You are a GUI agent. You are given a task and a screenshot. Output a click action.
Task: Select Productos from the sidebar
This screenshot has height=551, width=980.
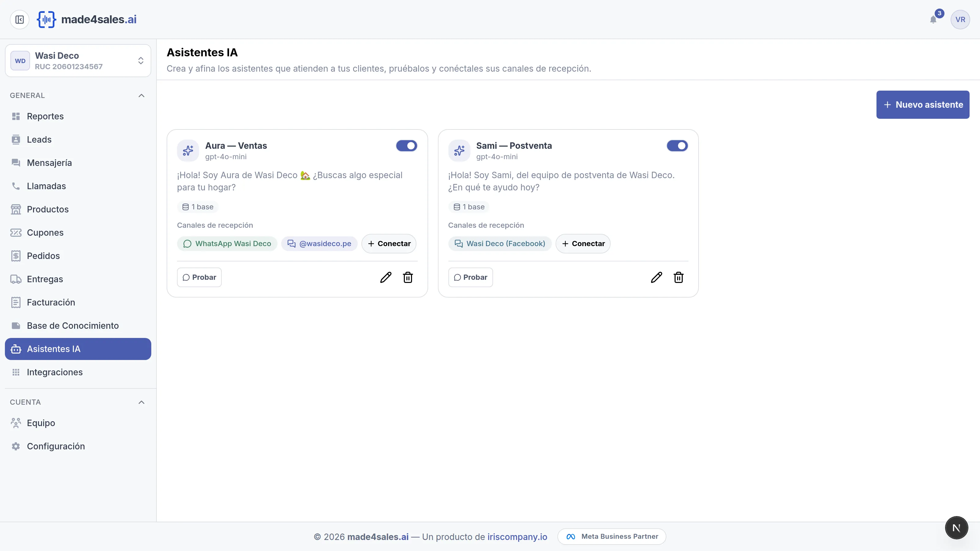(78, 209)
